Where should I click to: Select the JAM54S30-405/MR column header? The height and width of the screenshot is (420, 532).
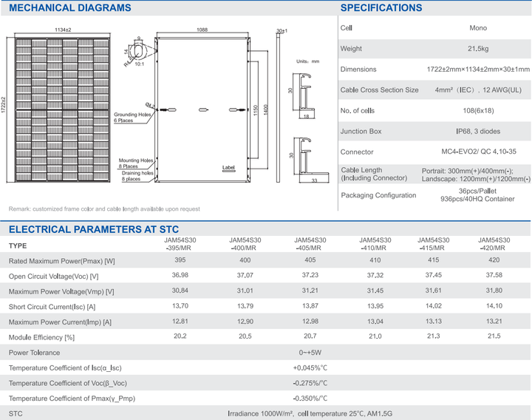click(x=310, y=244)
